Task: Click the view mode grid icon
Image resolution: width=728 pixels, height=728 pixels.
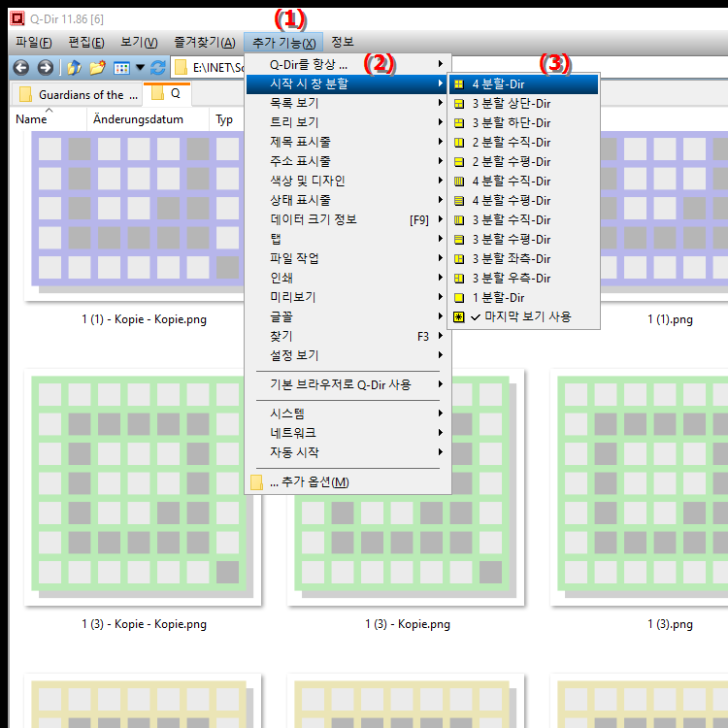Action: pyautogui.click(x=121, y=68)
